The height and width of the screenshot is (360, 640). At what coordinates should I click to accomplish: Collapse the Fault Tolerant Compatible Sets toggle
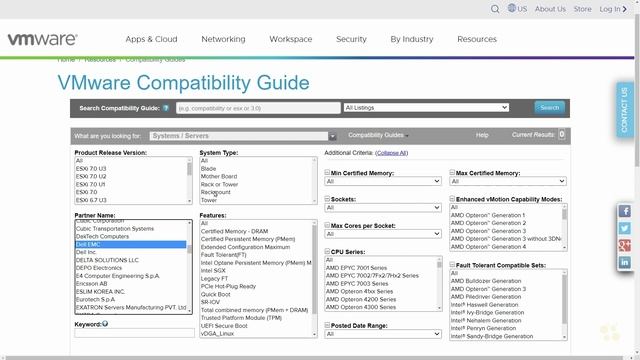coord(452,265)
